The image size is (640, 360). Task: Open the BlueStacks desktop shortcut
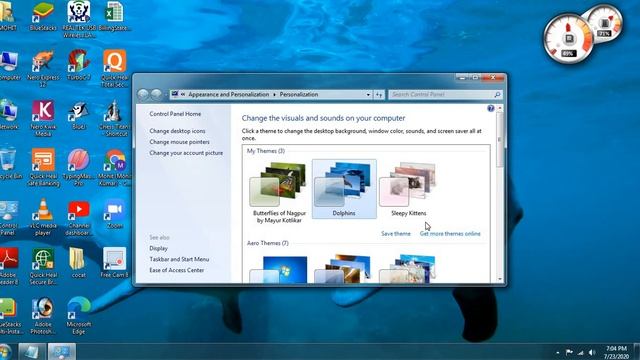tap(43, 16)
